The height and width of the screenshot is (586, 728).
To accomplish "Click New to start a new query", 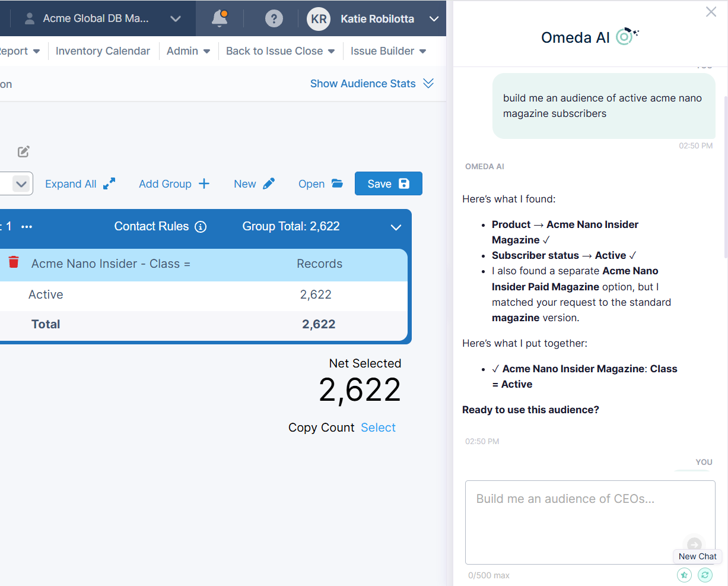I will tap(254, 184).
